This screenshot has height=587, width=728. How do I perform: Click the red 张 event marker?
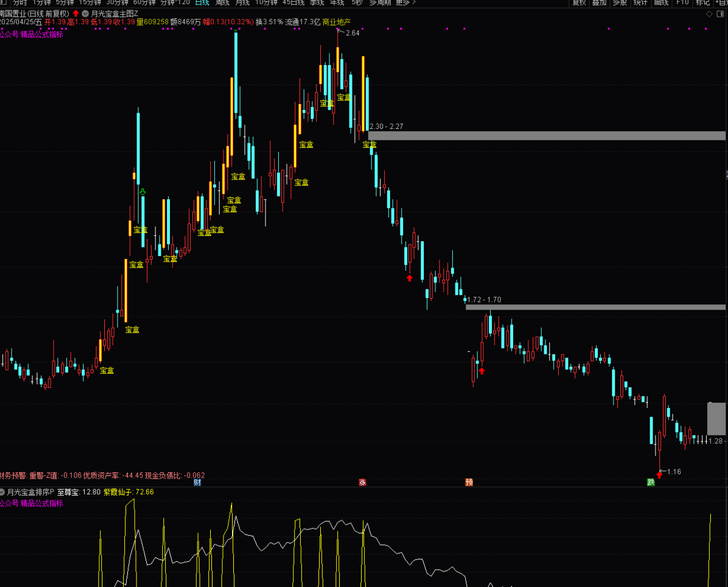tap(362, 482)
